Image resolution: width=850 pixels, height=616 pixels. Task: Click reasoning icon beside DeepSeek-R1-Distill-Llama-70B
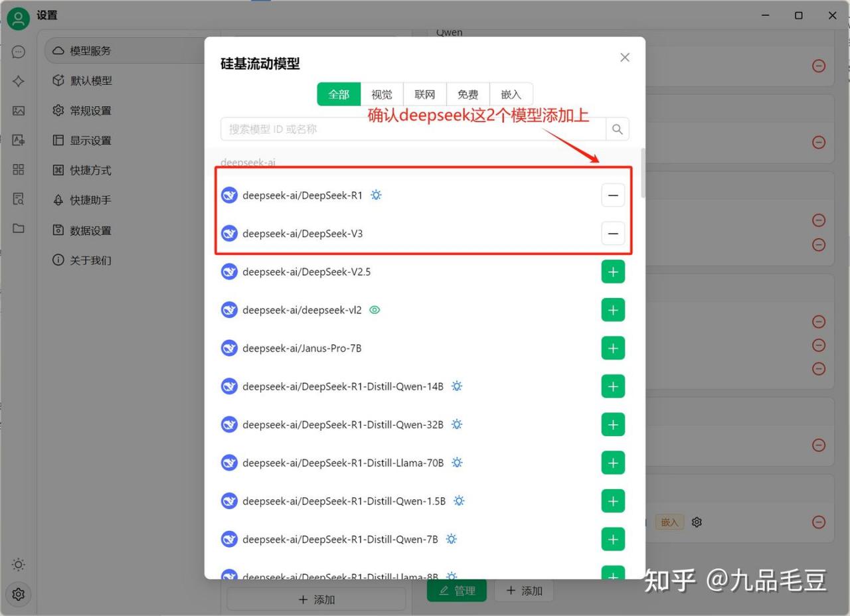[x=457, y=463]
